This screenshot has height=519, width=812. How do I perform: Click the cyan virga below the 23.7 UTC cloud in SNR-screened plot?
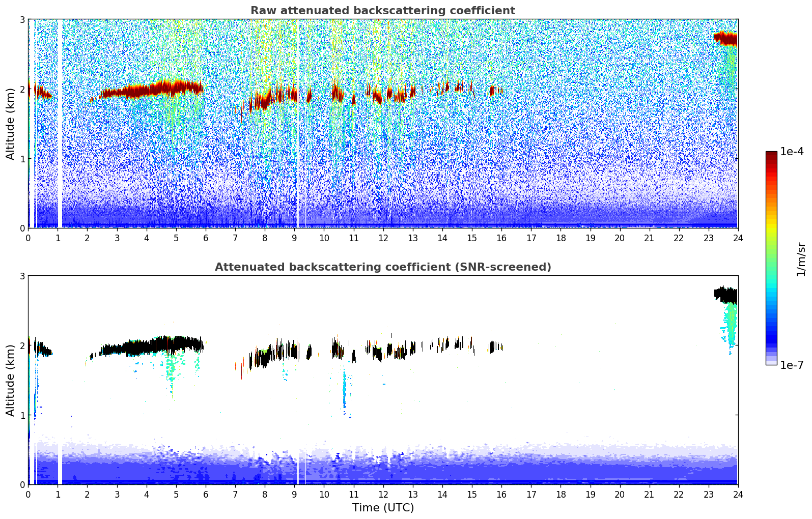(731, 326)
